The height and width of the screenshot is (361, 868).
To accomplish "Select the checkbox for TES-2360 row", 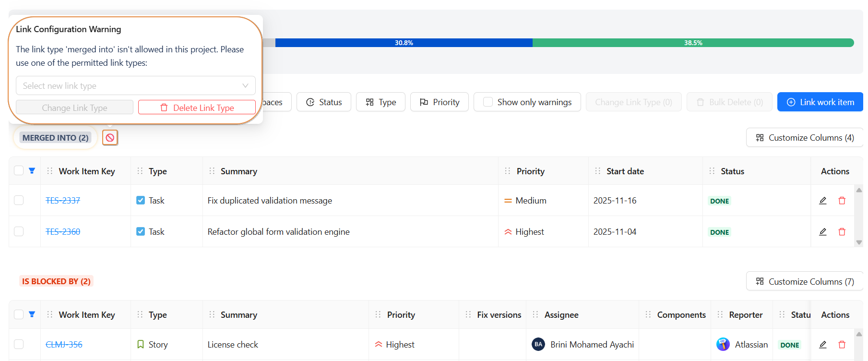I will click(x=19, y=231).
